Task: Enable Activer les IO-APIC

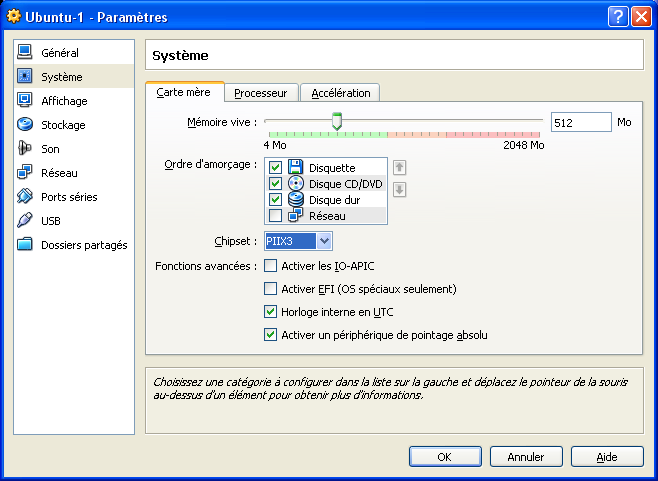Action: point(270,266)
